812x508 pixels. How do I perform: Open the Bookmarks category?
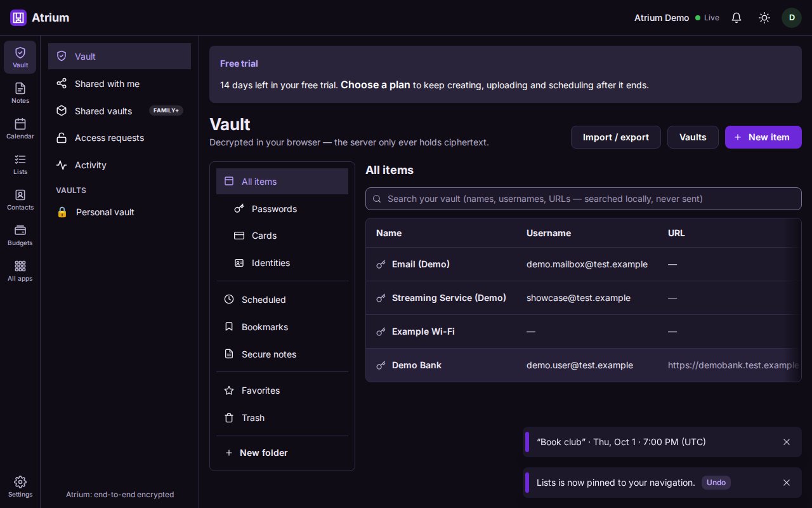click(282, 327)
